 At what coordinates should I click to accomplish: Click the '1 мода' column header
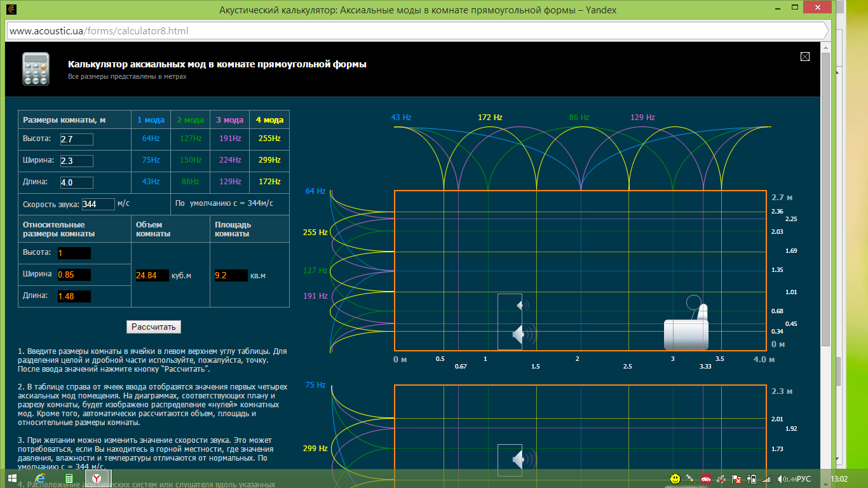point(151,119)
